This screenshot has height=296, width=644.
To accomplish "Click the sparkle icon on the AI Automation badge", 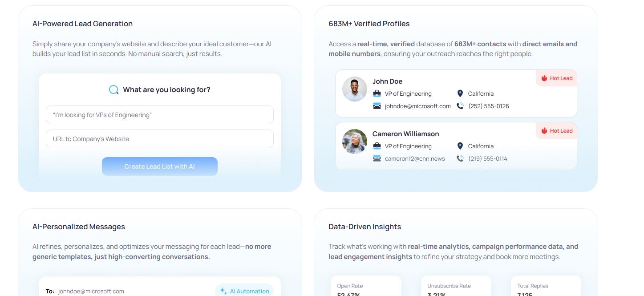I will pos(223,291).
